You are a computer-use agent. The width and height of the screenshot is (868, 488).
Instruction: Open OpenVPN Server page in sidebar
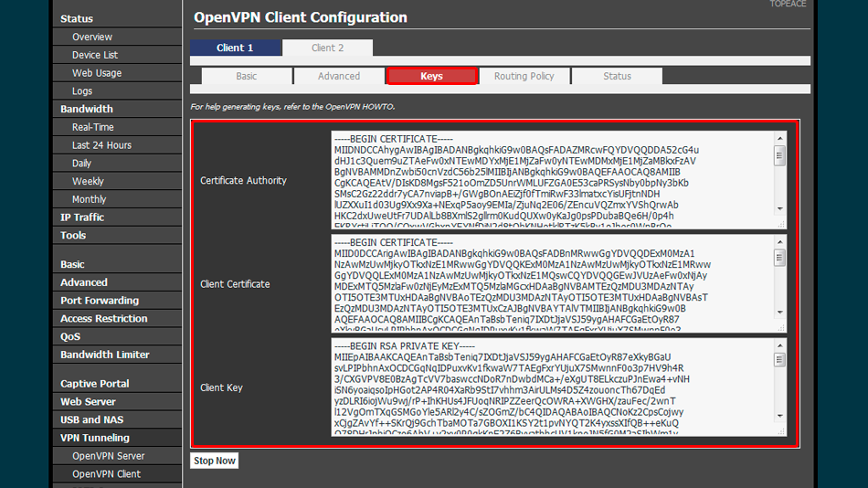click(x=108, y=456)
